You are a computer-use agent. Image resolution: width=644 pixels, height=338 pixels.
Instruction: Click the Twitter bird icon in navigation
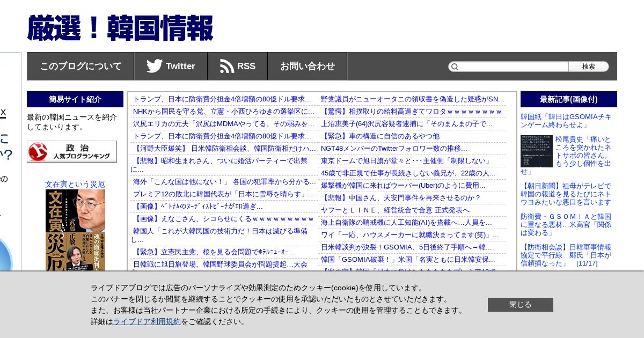point(155,66)
